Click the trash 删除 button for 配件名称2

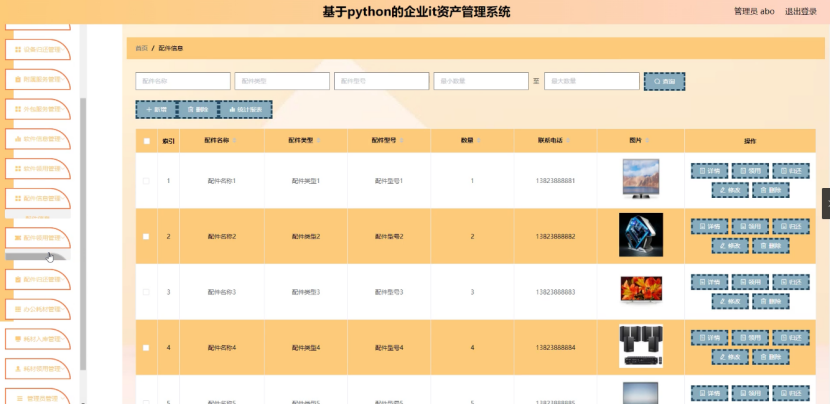(771, 246)
